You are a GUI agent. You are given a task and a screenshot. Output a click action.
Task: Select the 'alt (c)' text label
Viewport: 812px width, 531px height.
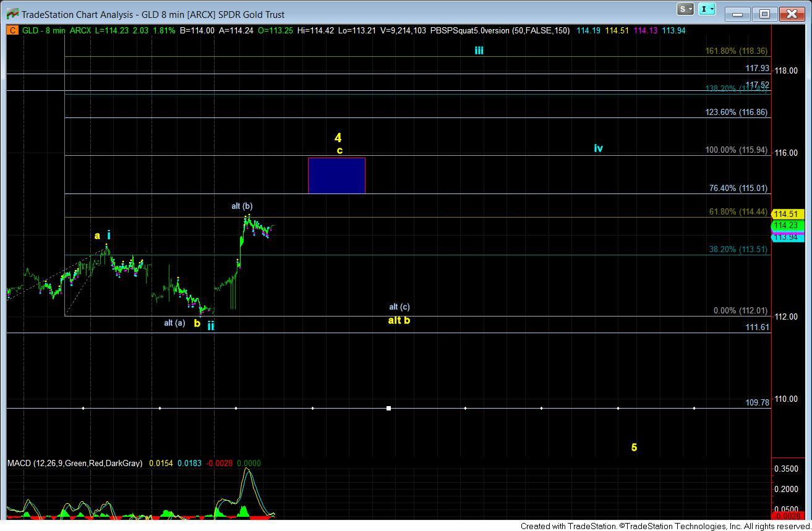399,307
